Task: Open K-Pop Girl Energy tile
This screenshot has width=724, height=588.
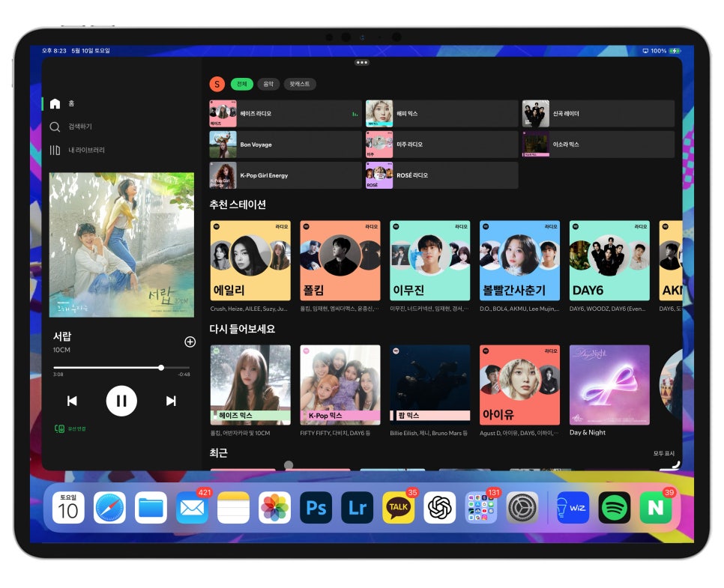Action: pos(286,175)
